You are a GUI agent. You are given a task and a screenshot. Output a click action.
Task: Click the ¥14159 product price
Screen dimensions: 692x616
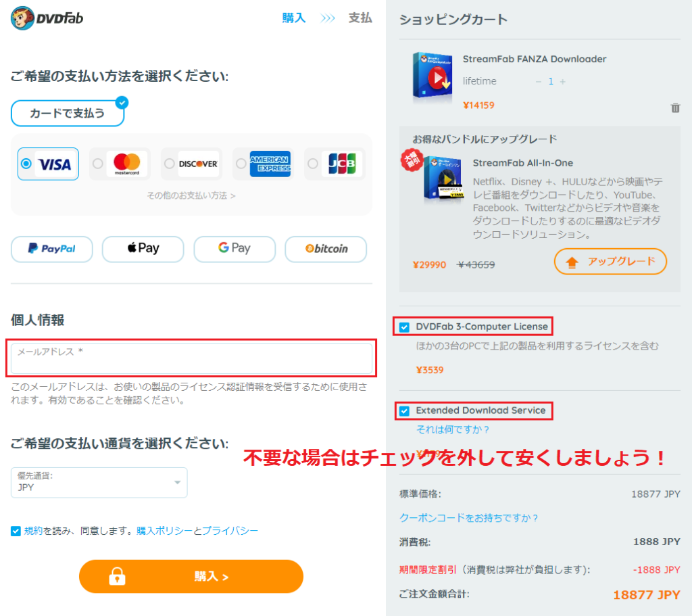coord(478,105)
